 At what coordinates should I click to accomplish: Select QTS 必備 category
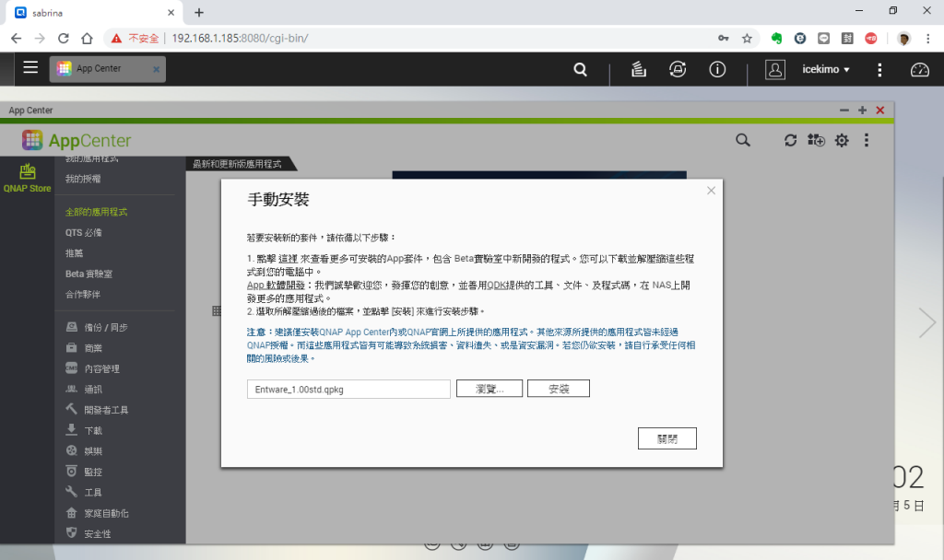pos(84,232)
